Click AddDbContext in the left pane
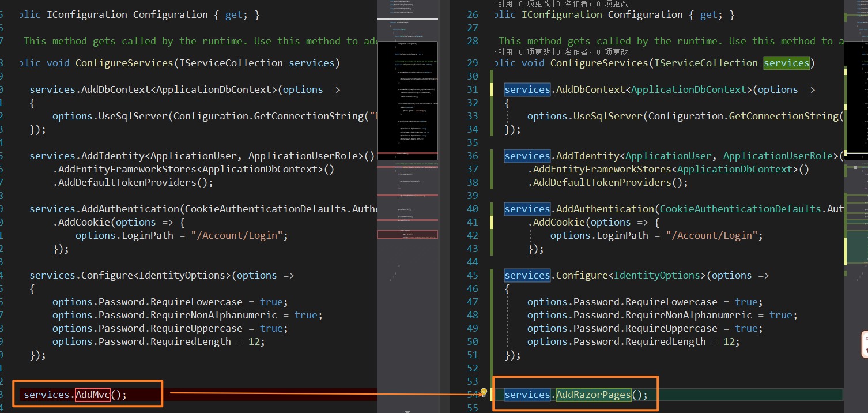868x413 pixels. click(116, 89)
